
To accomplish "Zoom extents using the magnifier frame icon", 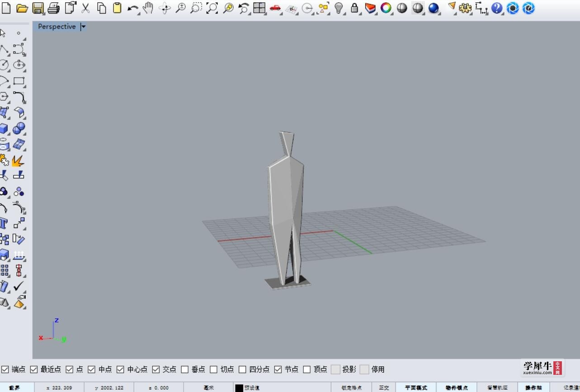I will (212, 8).
